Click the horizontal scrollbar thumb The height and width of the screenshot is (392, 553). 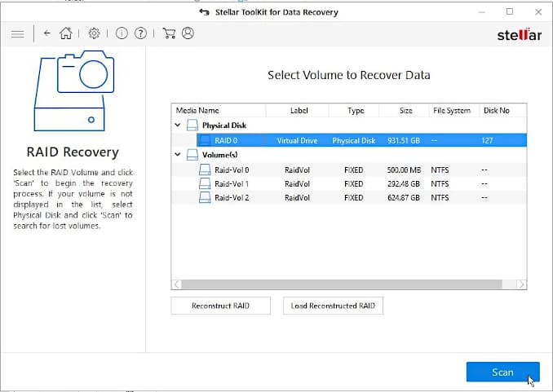tap(342, 284)
